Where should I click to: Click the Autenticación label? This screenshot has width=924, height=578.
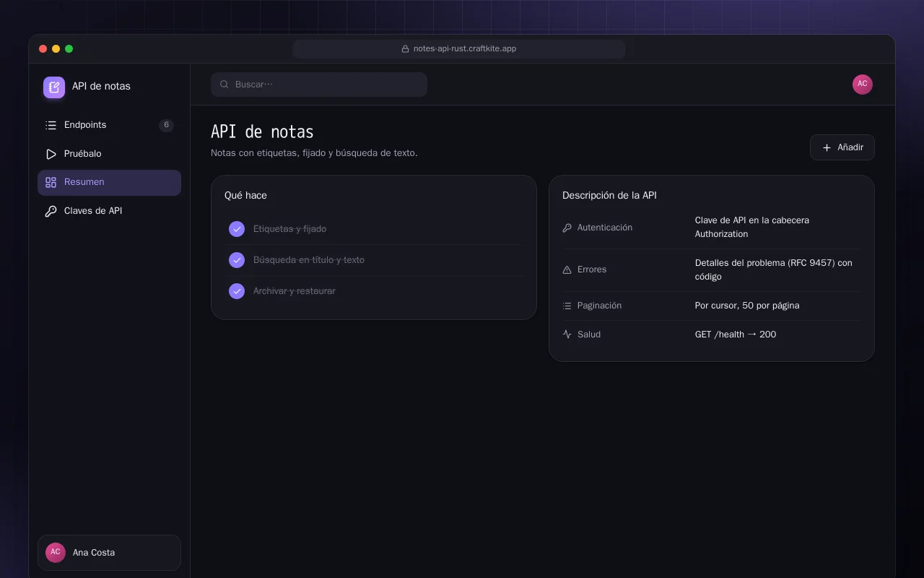(605, 228)
